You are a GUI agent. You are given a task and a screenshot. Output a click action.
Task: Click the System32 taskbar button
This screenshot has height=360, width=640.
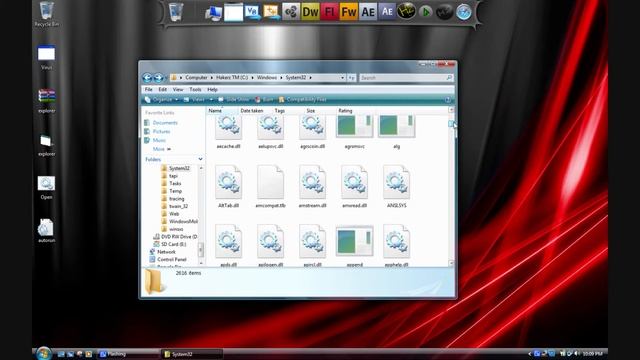click(x=192, y=354)
